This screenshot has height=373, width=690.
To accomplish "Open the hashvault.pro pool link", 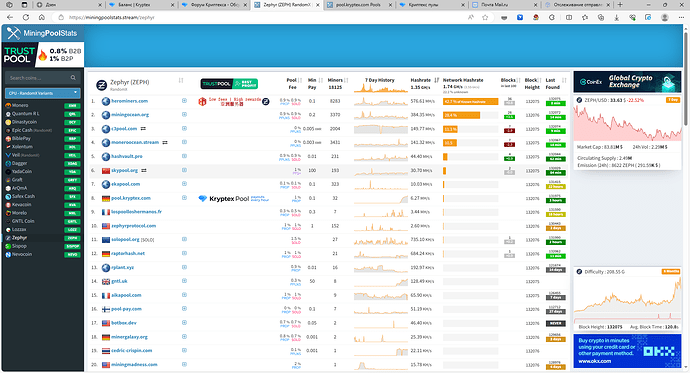I will 127,157.
